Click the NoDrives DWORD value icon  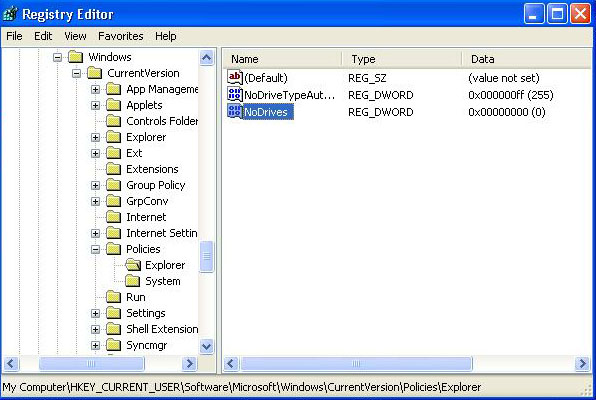235,111
